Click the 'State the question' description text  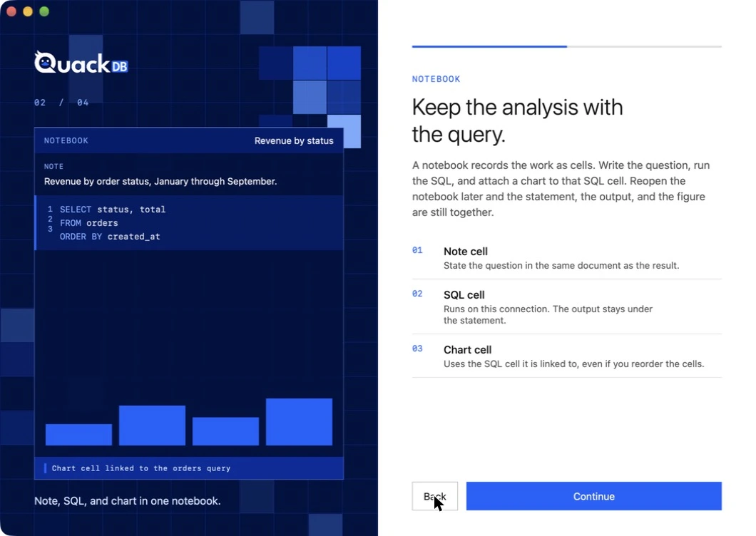coord(561,266)
